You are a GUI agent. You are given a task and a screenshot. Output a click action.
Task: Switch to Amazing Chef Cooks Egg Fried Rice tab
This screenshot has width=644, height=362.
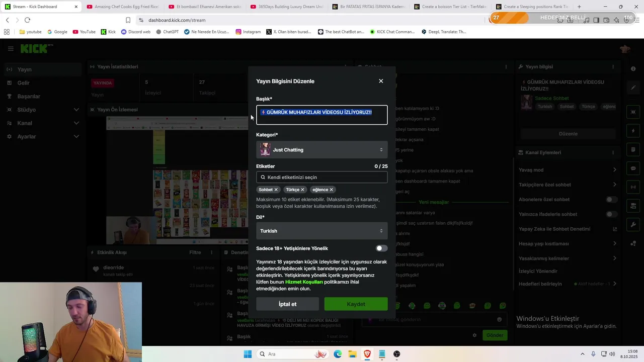tap(122, 7)
